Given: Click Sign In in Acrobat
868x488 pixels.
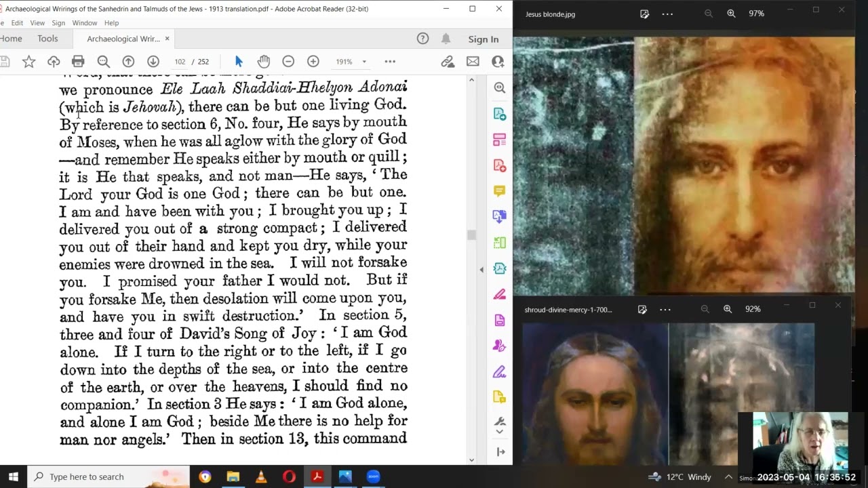Looking at the screenshot, I should click(x=484, y=39).
